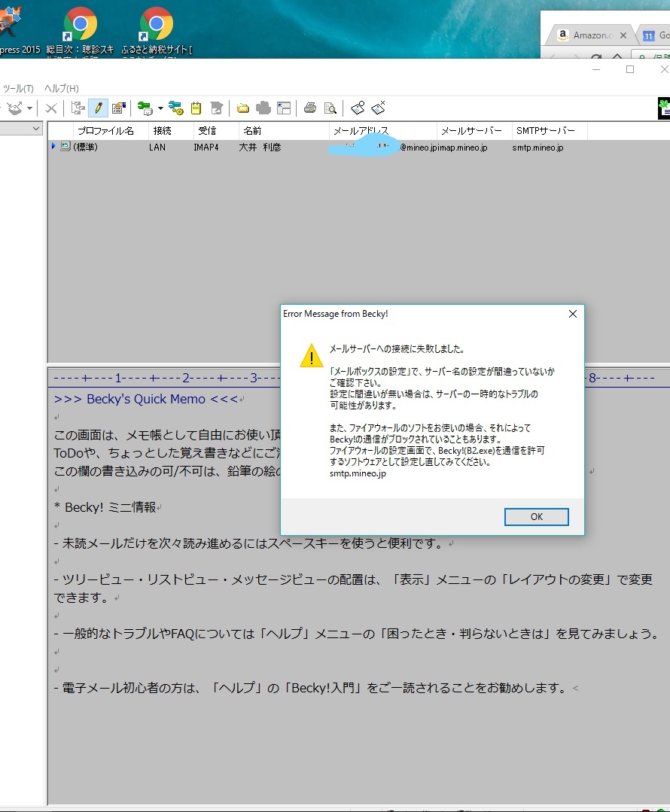Expand the arrow next to (標準) profile
Viewport: 670px width, 812px height.
tap(53, 147)
